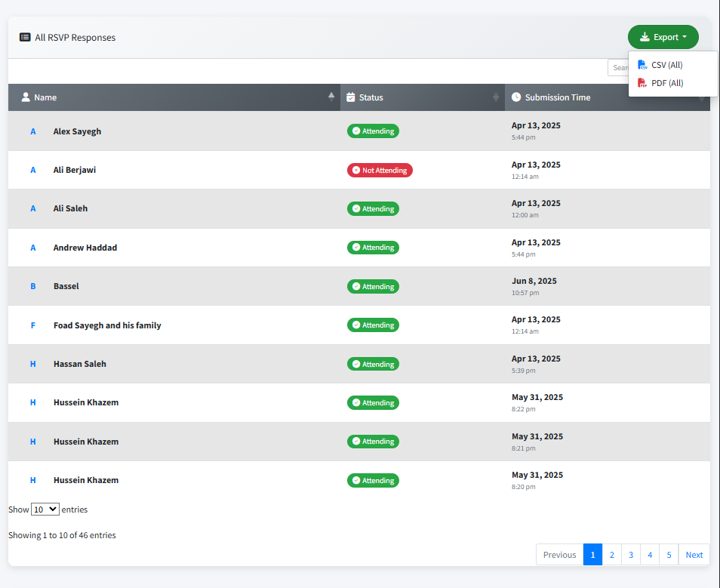Choose CSV (All) export option
The width and height of the screenshot is (720, 588).
coord(666,65)
